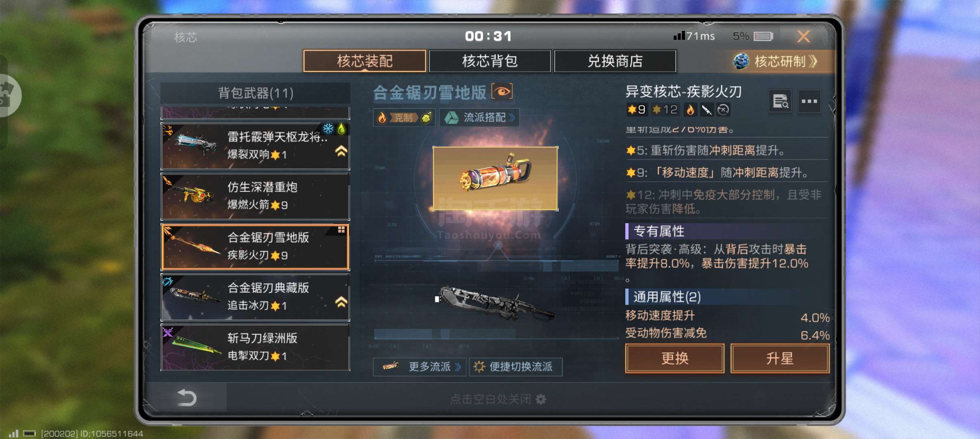Click the flame element icon by star 12
980x439 pixels.
690,110
